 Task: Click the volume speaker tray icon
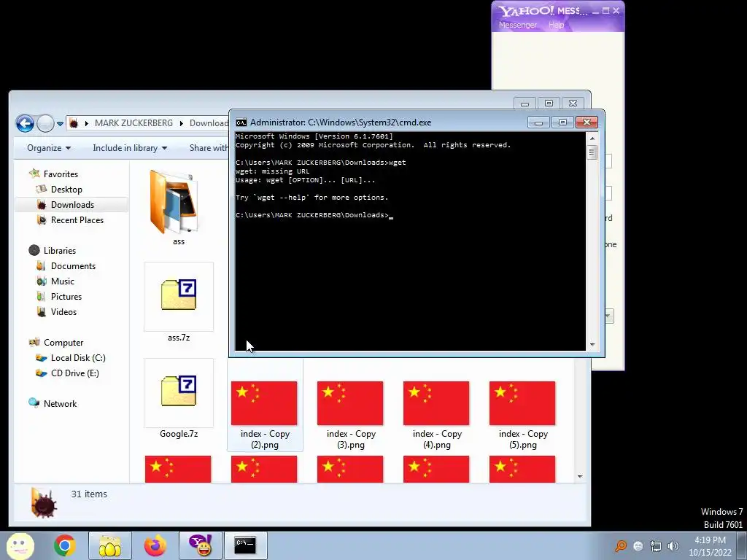tap(673, 546)
